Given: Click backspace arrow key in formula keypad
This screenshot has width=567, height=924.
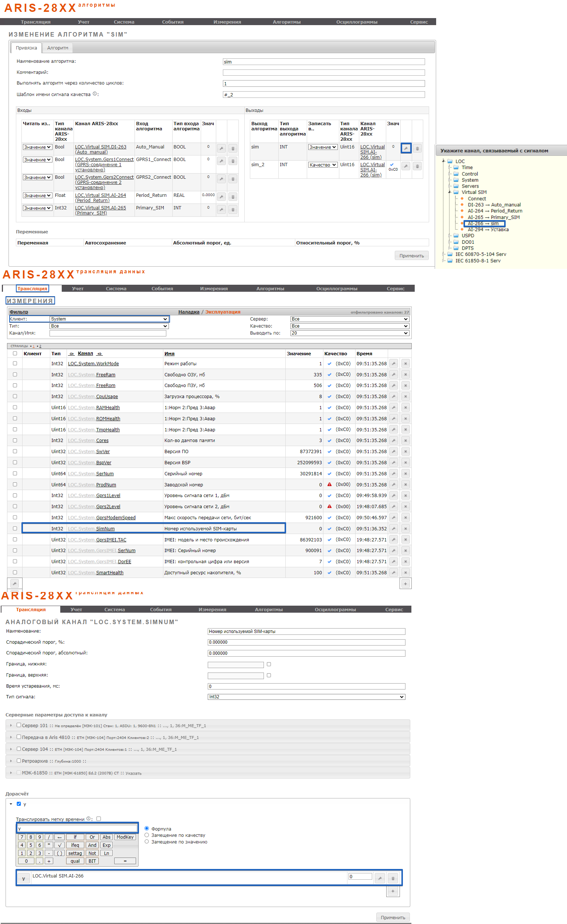Looking at the screenshot, I should coord(59,837).
